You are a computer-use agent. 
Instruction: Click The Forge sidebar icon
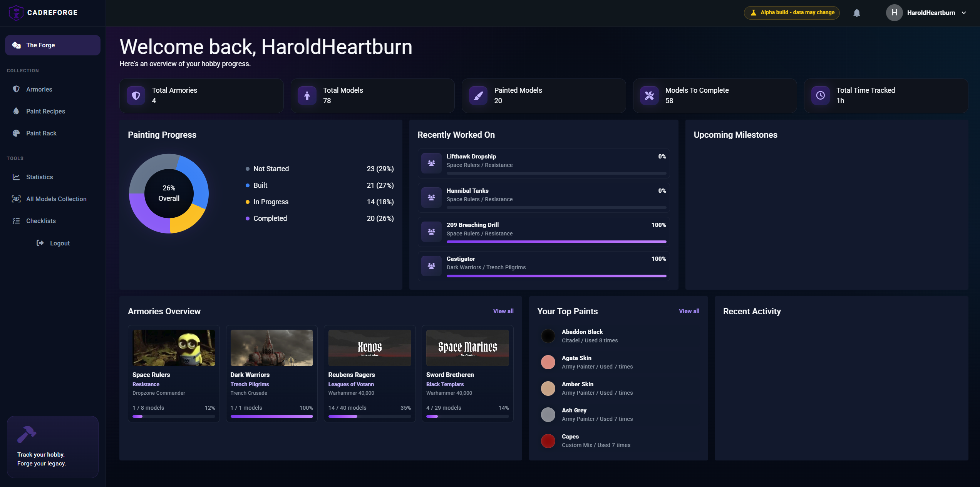tap(16, 45)
